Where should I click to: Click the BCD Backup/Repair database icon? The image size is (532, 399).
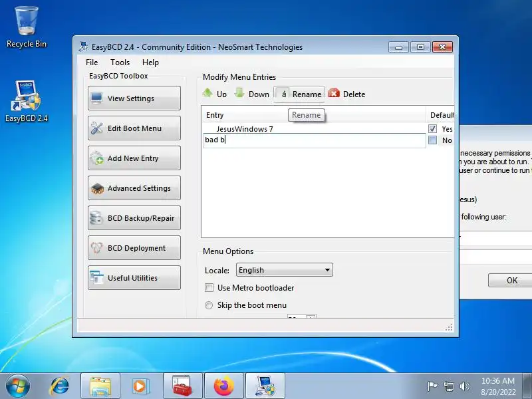pyautogui.click(x=96, y=218)
